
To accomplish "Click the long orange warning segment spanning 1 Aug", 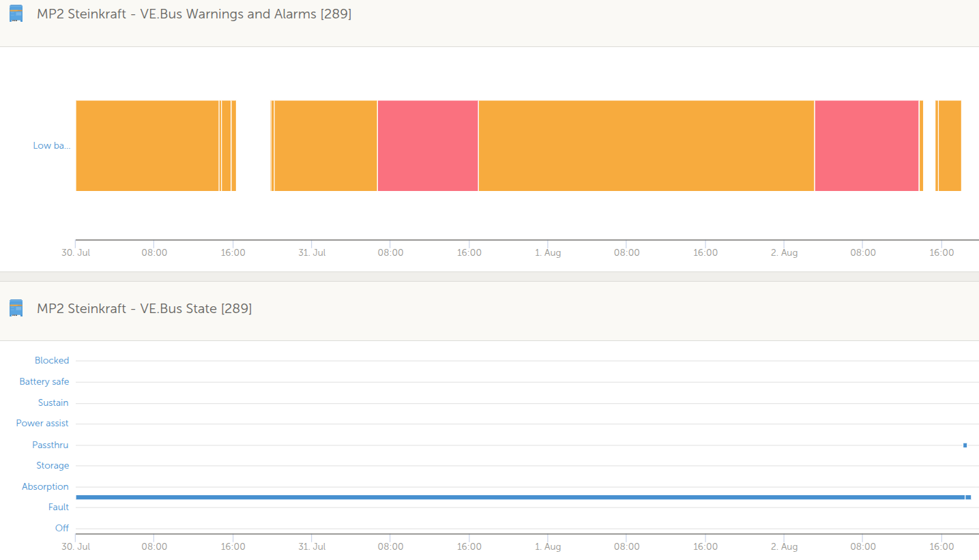I will (x=646, y=145).
